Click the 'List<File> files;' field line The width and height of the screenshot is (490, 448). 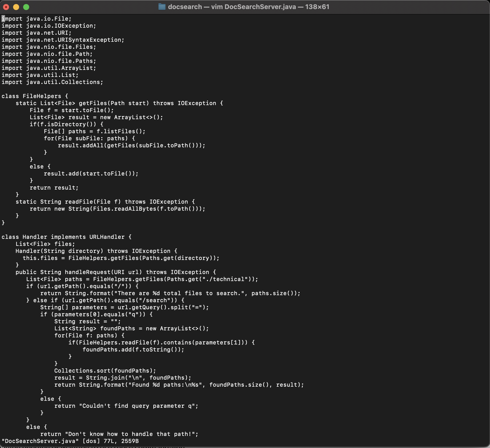click(x=46, y=244)
